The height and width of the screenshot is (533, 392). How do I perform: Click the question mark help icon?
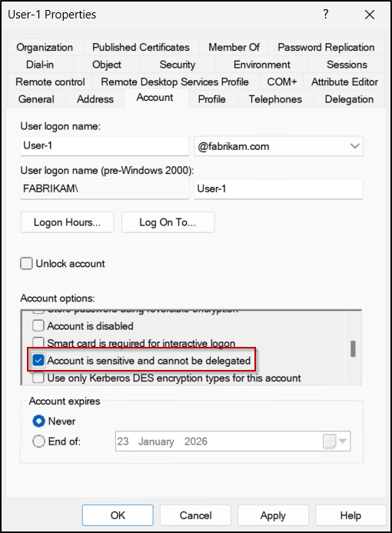(x=326, y=15)
